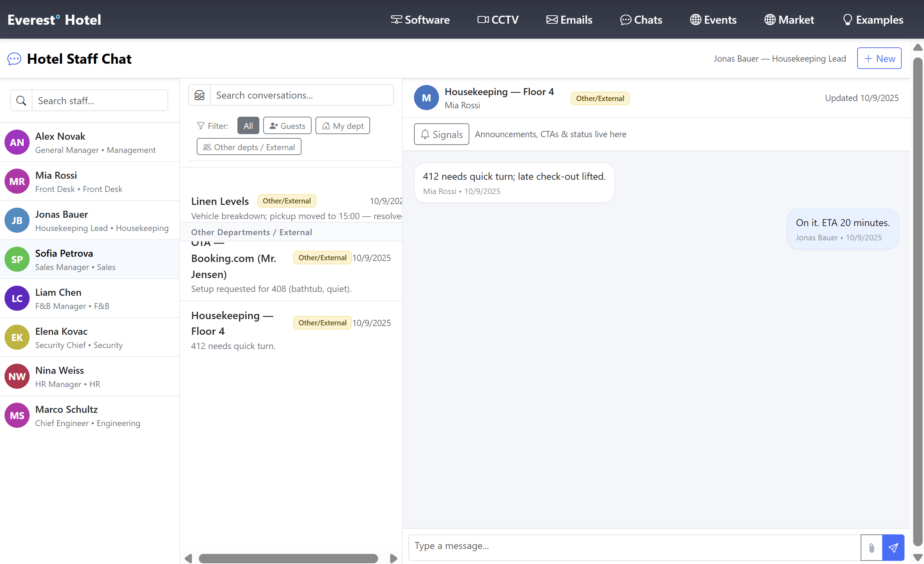
Task: Click the M avatar in chat header
Action: 426,98
